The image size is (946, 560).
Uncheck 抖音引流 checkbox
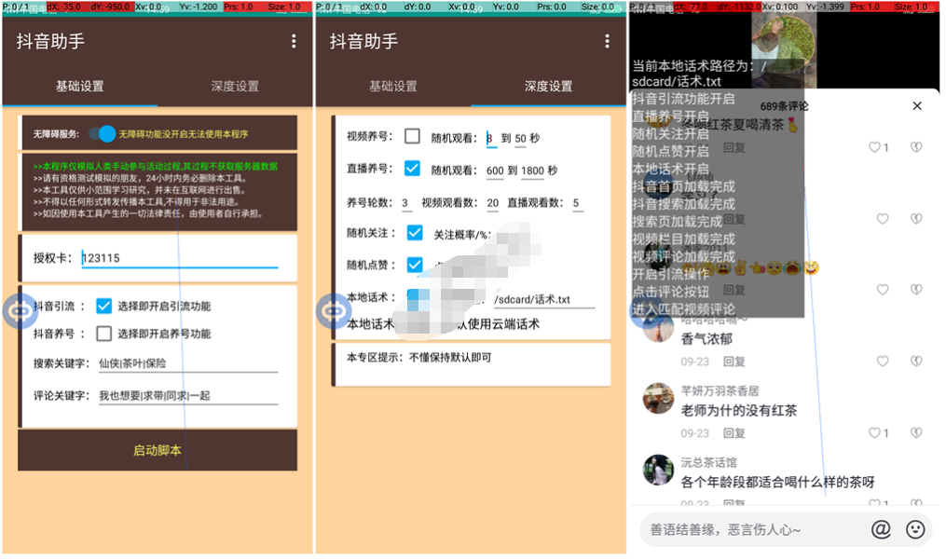pos(103,306)
